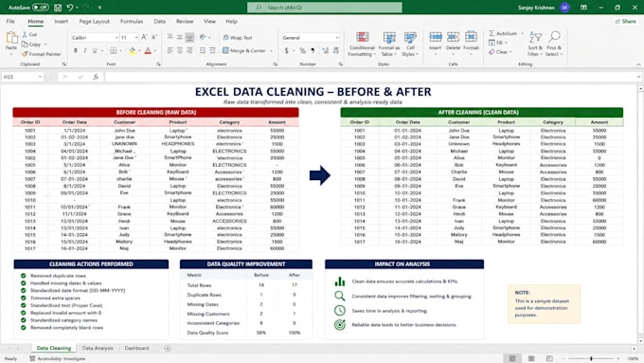
Task: Open Sort & Filter
Action: point(535,44)
